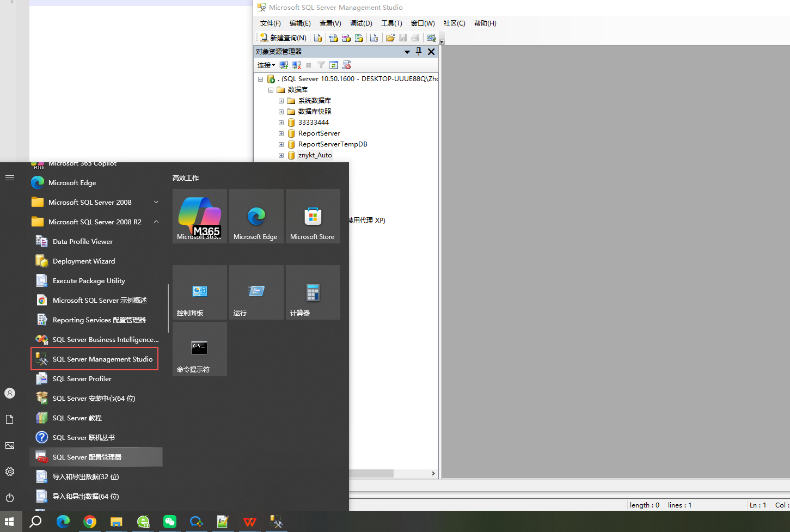Click WeChat icon in the taskbar
This screenshot has width=790, height=532.
[x=170, y=522]
